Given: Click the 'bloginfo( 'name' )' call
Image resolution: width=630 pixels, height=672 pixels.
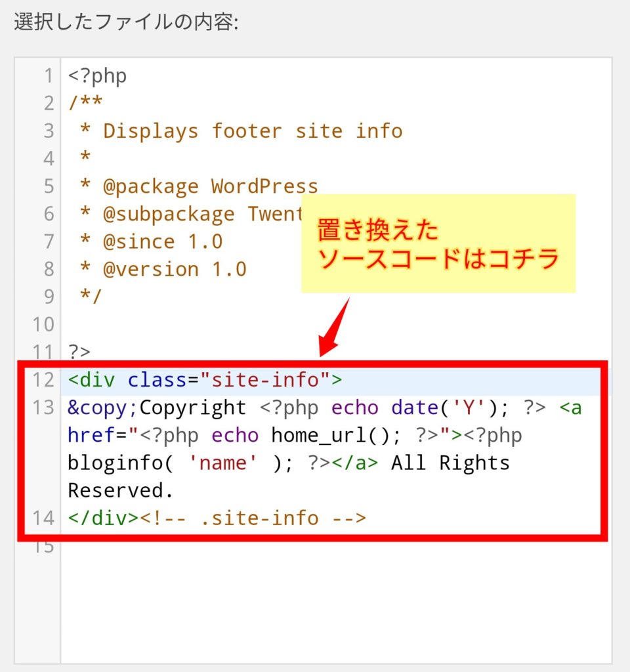Looking at the screenshot, I should 175,463.
